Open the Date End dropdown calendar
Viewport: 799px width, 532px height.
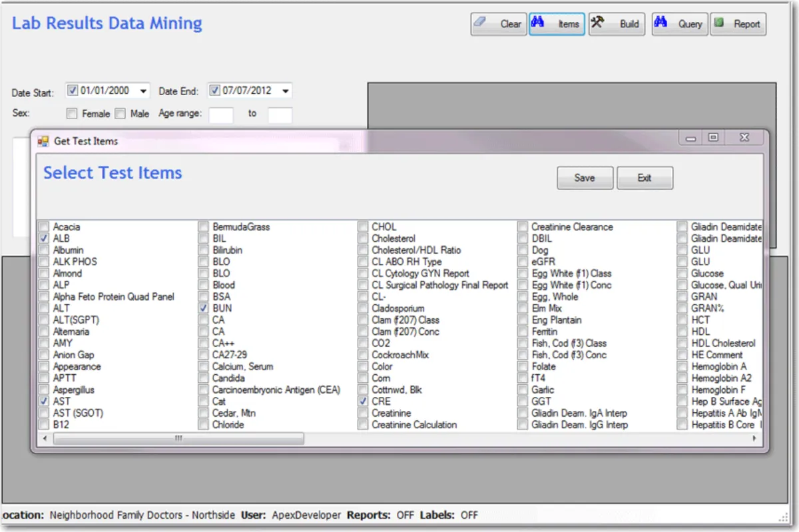[x=285, y=91]
